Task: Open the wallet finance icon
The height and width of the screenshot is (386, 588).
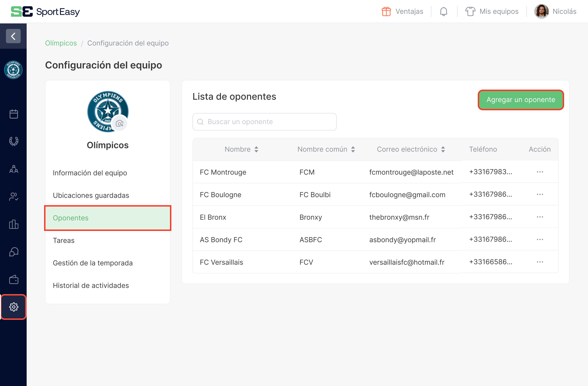Action: (14, 279)
